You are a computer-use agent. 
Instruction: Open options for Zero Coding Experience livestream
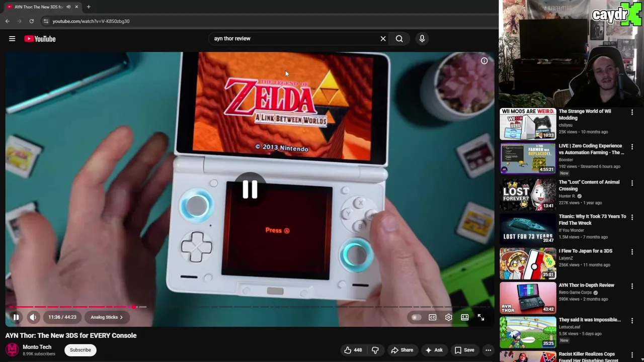coord(632,147)
